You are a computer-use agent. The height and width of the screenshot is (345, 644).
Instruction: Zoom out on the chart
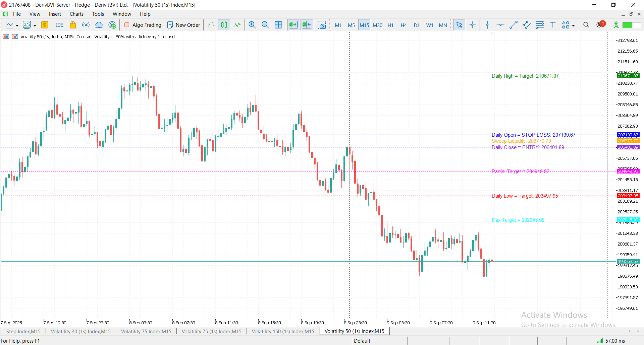(x=265, y=25)
